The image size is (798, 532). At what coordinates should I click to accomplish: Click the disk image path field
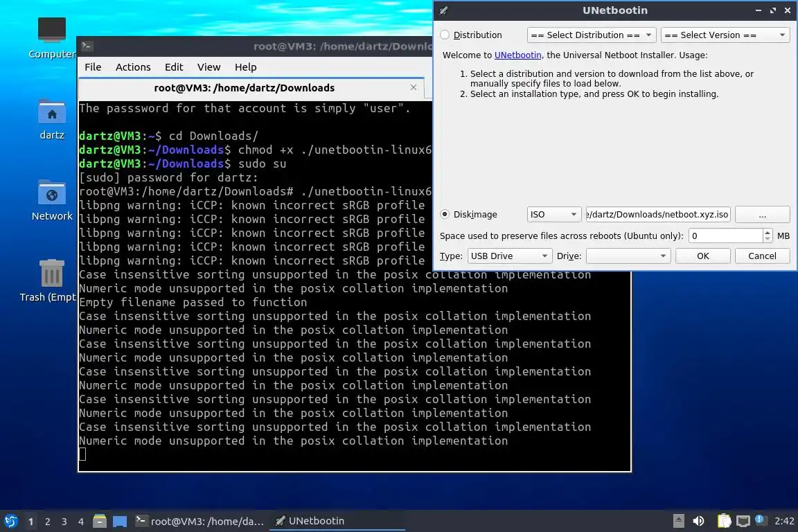(x=658, y=214)
